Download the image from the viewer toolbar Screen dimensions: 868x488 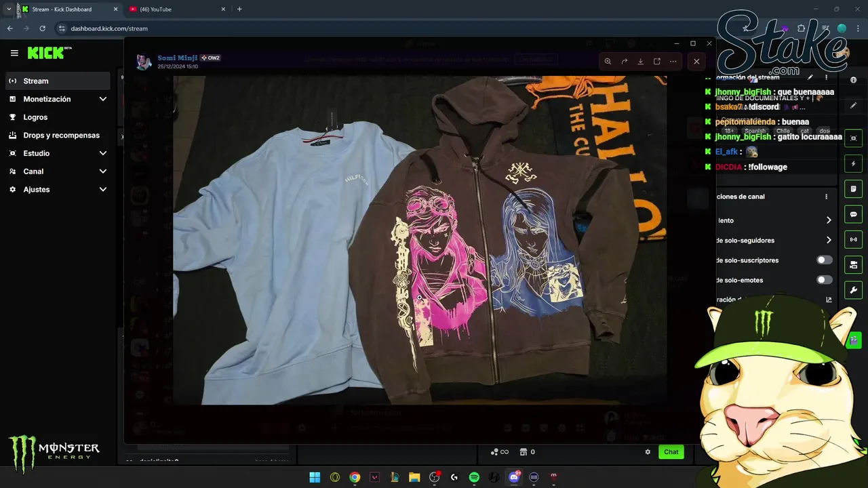[x=640, y=61]
